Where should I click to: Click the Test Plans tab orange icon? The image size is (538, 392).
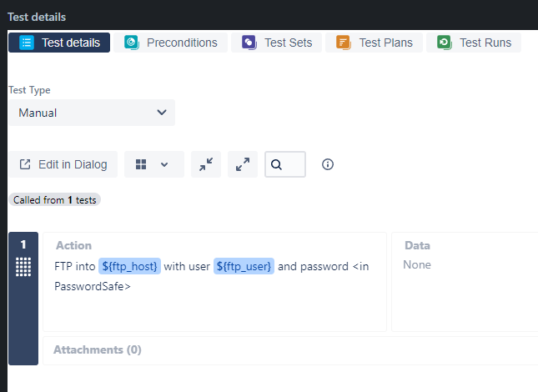click(344, 43)
